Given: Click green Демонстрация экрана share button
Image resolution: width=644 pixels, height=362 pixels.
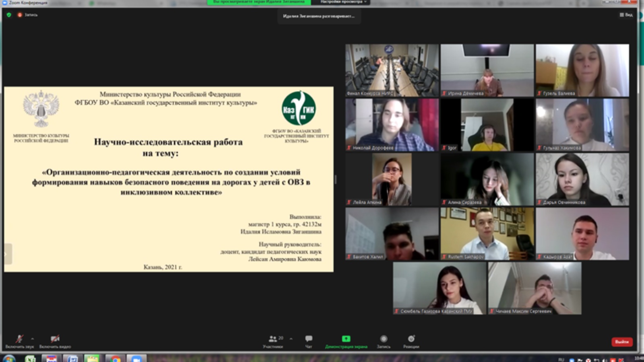Looking at the screenshot, I should (346, 340).
